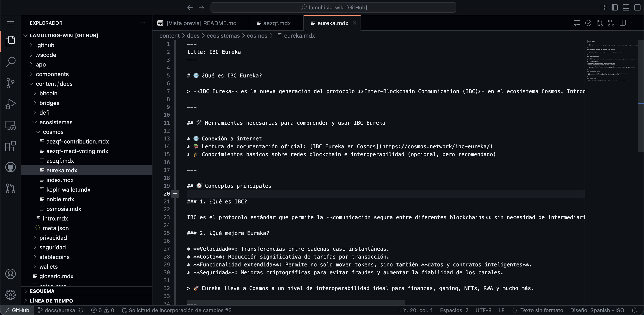The image size is (644, 315).
Task: Open editor More Actions ellipsis
Action: pyautogui.click(x=634, y=23)
